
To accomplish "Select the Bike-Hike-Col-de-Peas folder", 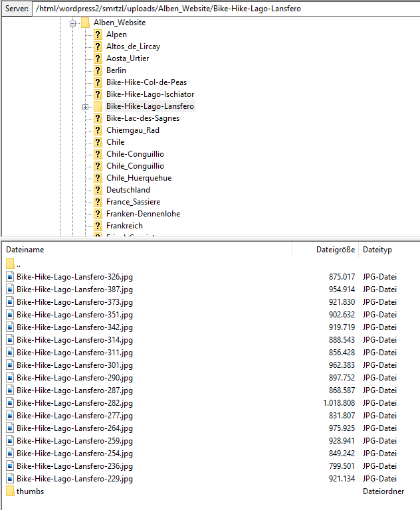I will [146, 82].
